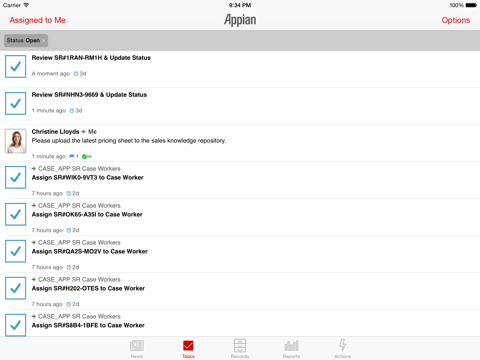Click the 2d deadline clock icon for SR#OK65-A35I
This screenshot has width=480, height=360.
(69, 230)
